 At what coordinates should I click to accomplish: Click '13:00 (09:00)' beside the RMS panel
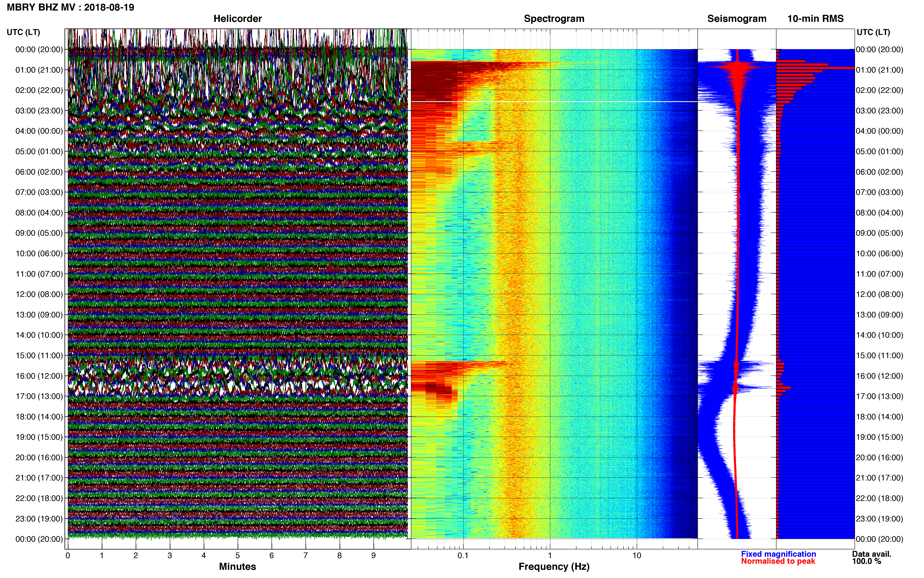(879, 315)
